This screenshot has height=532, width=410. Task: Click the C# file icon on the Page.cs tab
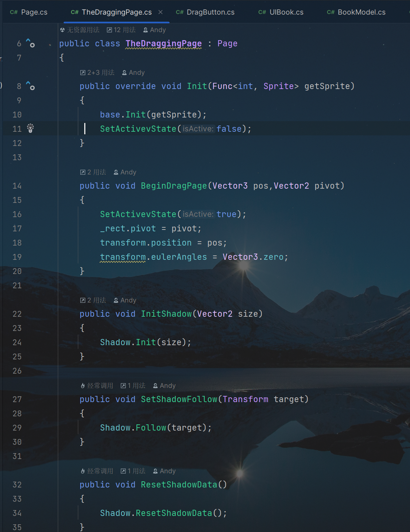(x=14, y=12)
